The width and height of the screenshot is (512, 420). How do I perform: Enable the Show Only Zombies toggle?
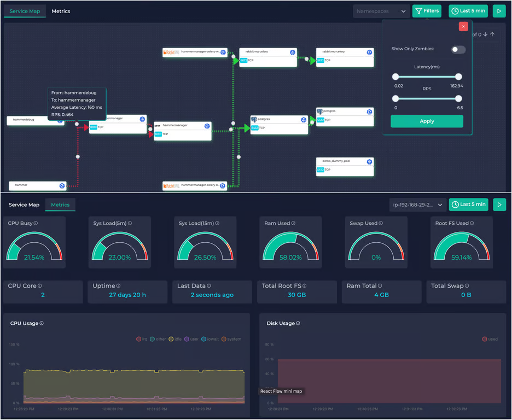[x=458, y=49]
